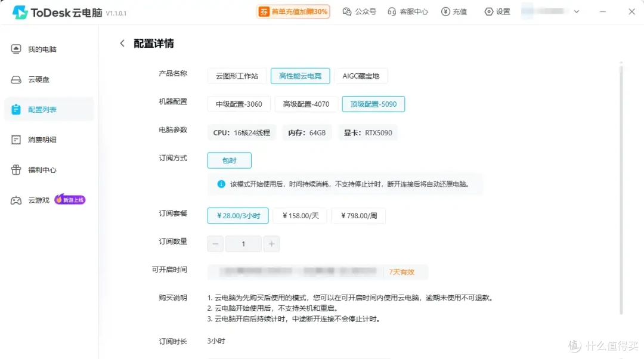Go to 云硬盘 in sidebar
The width and height of the screenshot is (644, 359).
49,79
